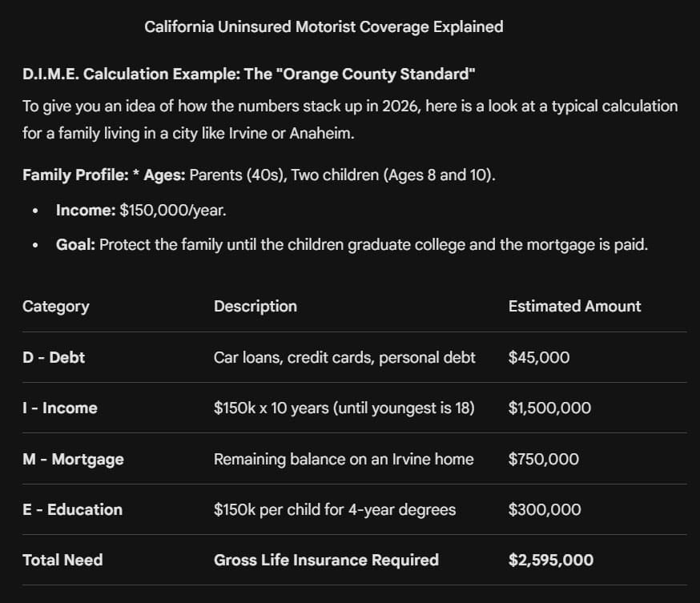Click the $1,500,000 income amount cell

coord(549,408)
